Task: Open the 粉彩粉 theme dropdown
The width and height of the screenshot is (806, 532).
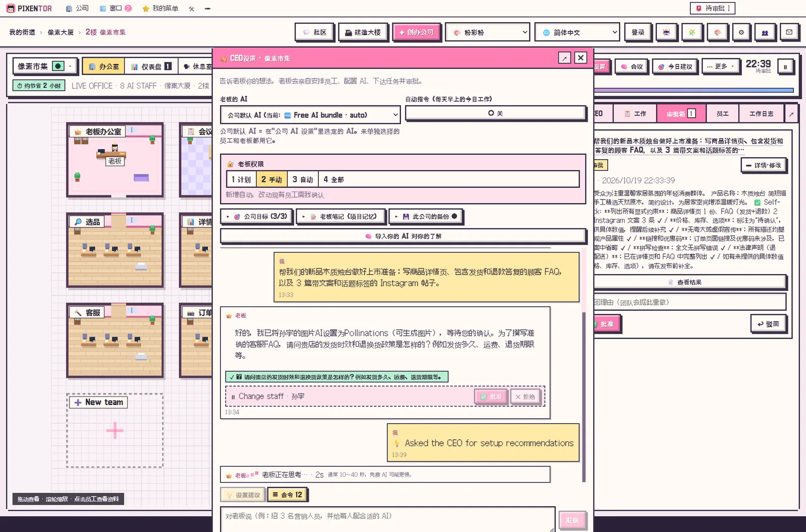Action: (x=488, y=32)
